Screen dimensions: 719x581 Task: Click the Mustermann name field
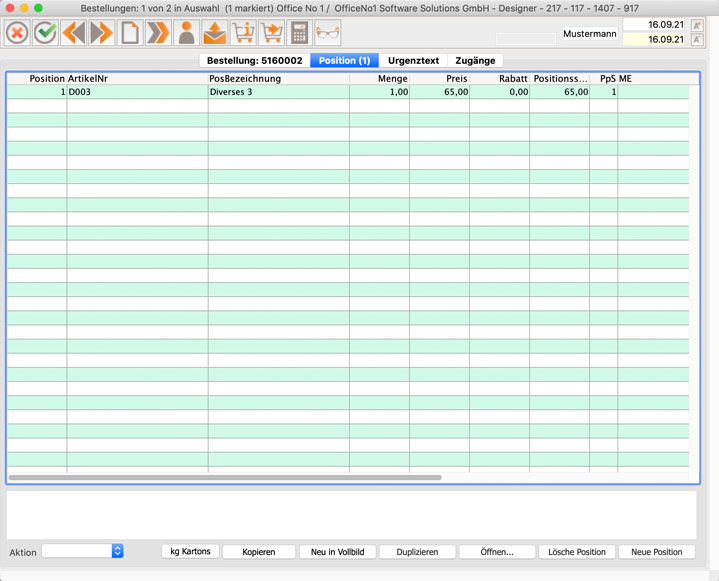point(590,33)
